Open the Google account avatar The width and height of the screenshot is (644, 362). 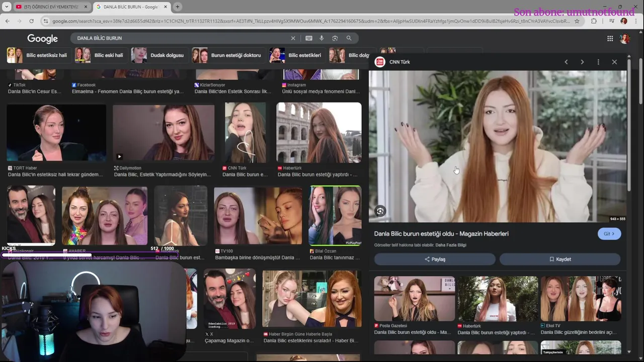(625, 39)
